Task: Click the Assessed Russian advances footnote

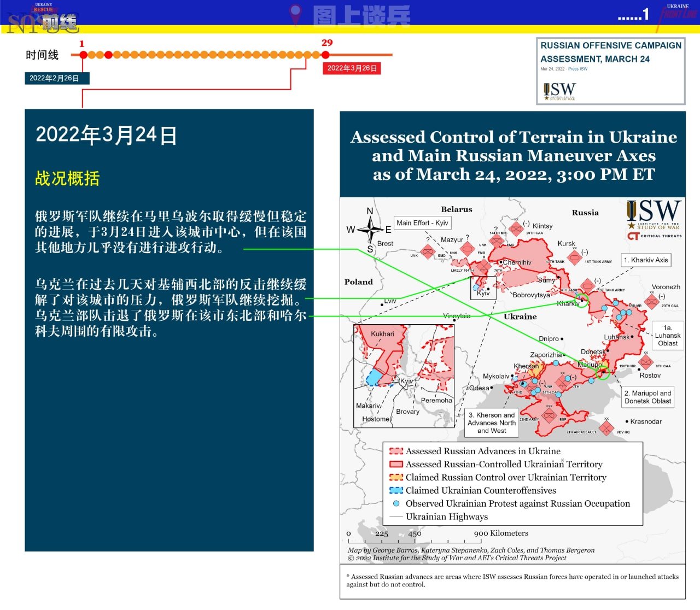Action: pyautogui.click(x=512, y=580)
